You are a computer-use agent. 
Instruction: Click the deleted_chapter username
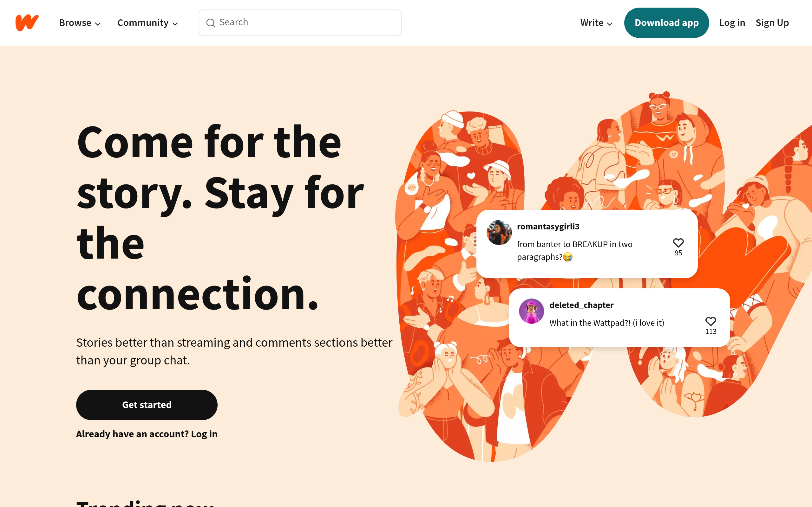click(x=581, y=305)
